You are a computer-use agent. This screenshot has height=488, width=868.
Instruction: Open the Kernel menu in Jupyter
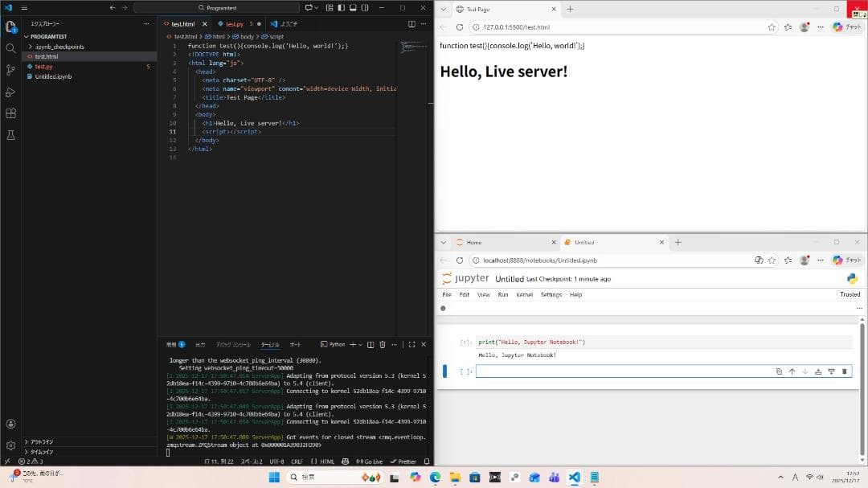(x=524, y=295)
